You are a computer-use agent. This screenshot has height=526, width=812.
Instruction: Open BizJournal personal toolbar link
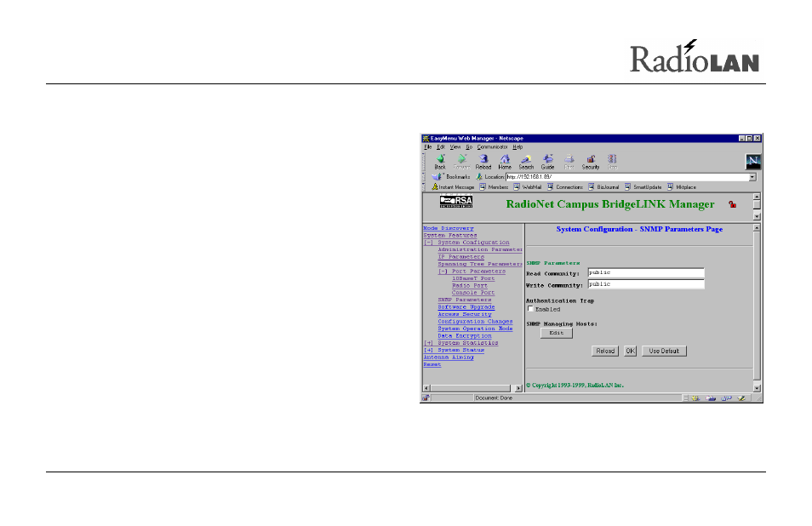(603, 187)
